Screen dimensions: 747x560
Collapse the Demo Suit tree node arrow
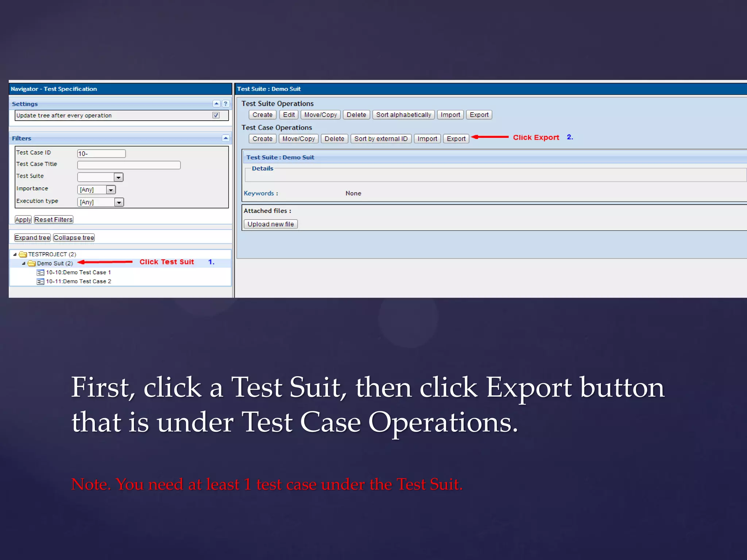click(x=24, y=263)
